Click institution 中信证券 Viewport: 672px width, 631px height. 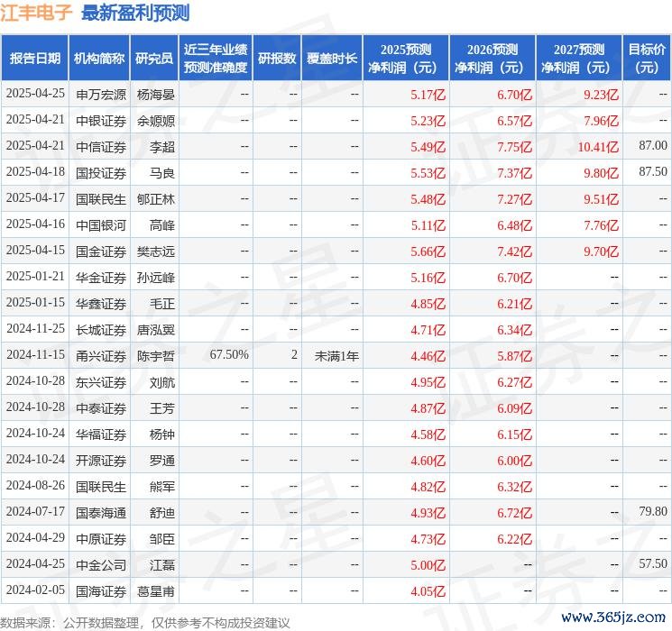click(x=101, y=147)
